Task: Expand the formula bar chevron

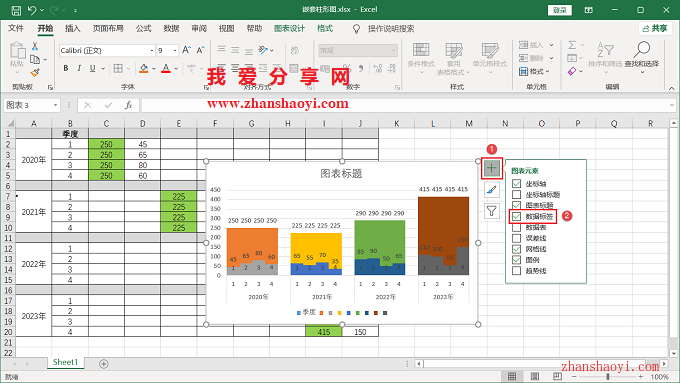Action: (672, 105)
